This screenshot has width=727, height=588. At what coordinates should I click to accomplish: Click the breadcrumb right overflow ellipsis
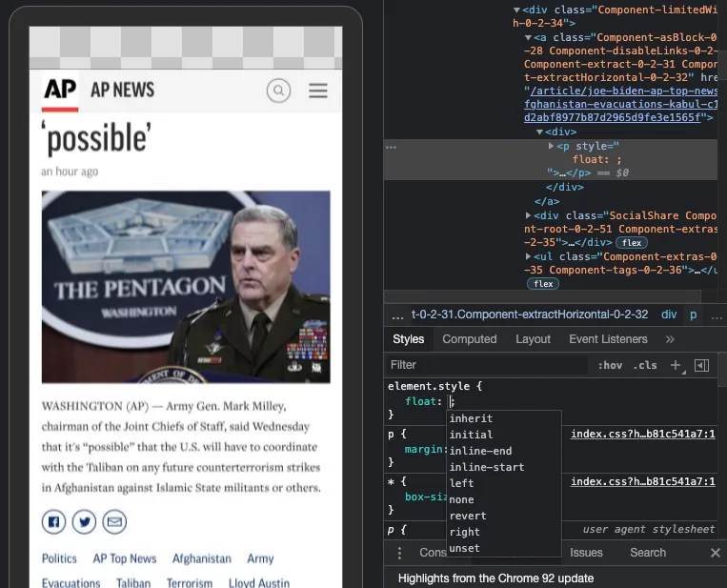[x=717, y=315]
